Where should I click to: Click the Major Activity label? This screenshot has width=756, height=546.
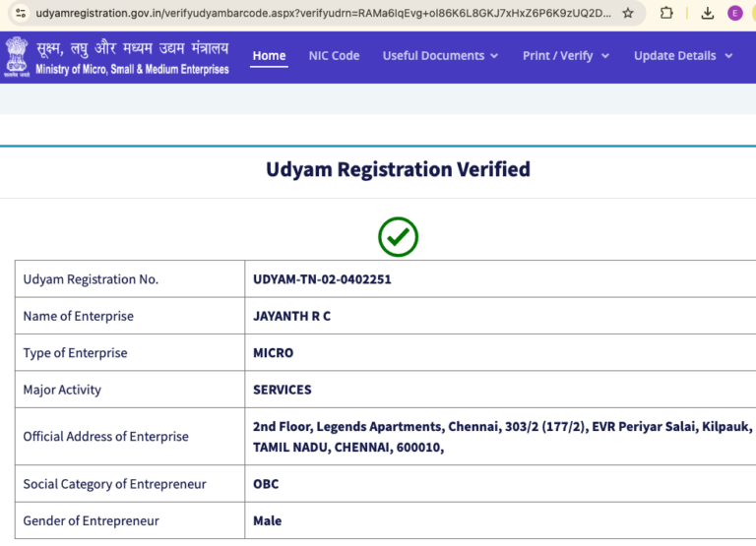62,390
